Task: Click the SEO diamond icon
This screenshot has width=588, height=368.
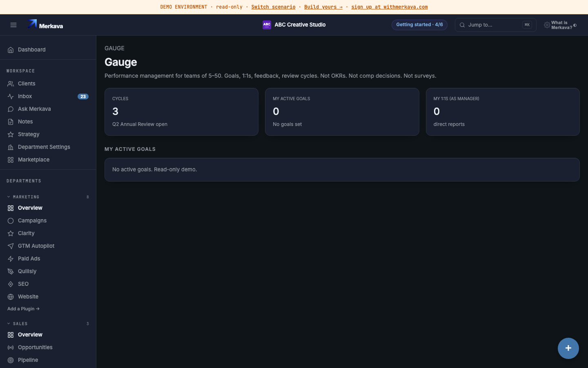Action: (11, 284)
